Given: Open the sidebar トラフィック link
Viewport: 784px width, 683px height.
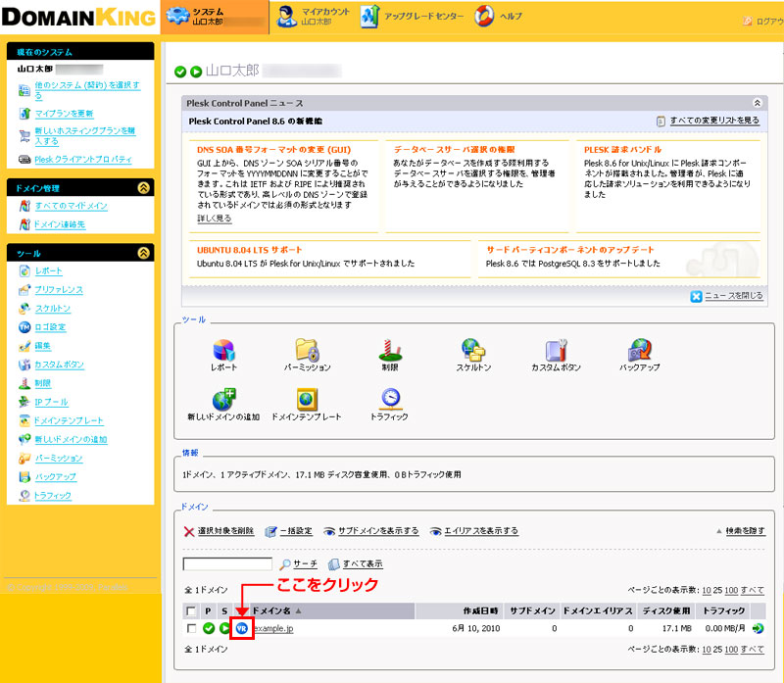Looking at the screenshot, I should tap(53, 496).
